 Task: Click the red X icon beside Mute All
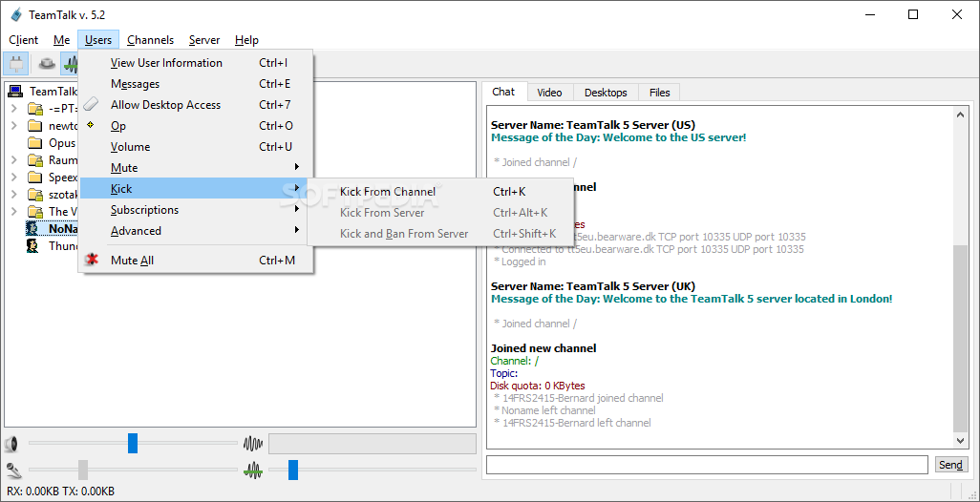coord(93,260)
